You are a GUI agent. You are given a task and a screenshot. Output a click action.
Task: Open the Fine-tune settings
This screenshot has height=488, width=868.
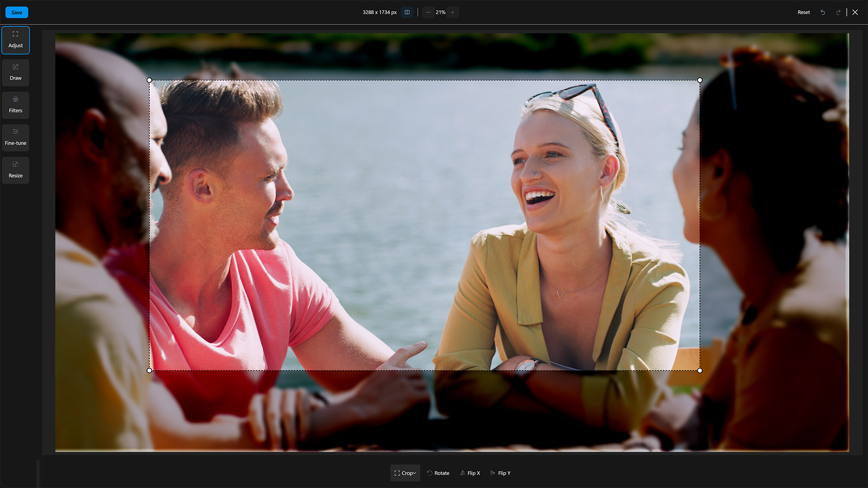(15, 138)
